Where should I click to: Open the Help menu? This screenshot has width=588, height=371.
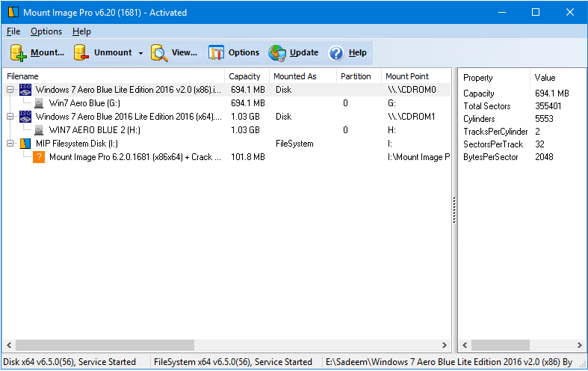[x=81, y=31]
